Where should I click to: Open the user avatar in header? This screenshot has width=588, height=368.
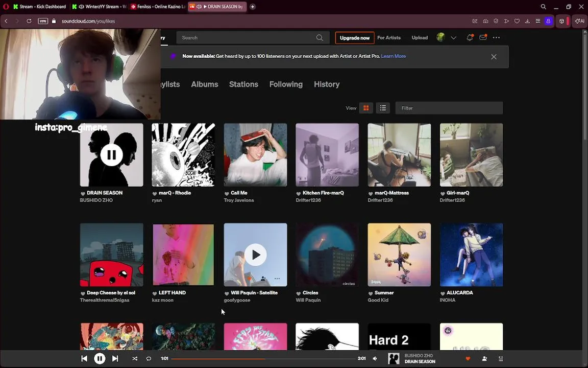click(440, 37)
